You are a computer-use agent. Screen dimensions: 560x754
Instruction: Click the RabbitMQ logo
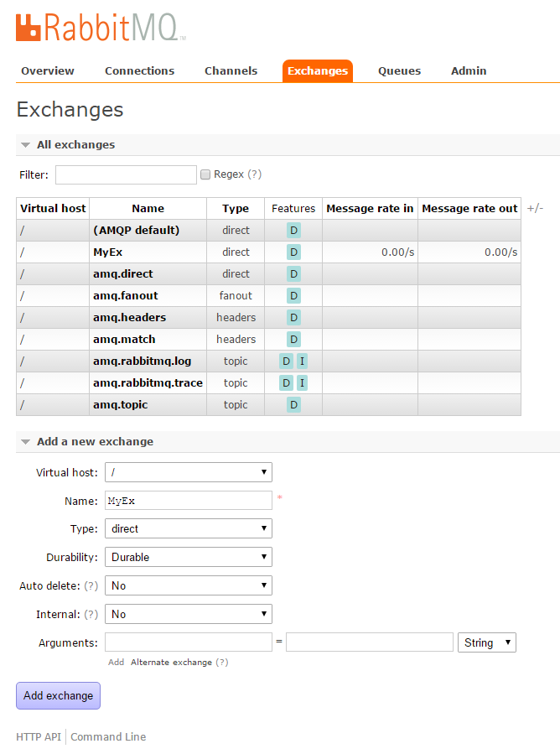pos(100,27)
